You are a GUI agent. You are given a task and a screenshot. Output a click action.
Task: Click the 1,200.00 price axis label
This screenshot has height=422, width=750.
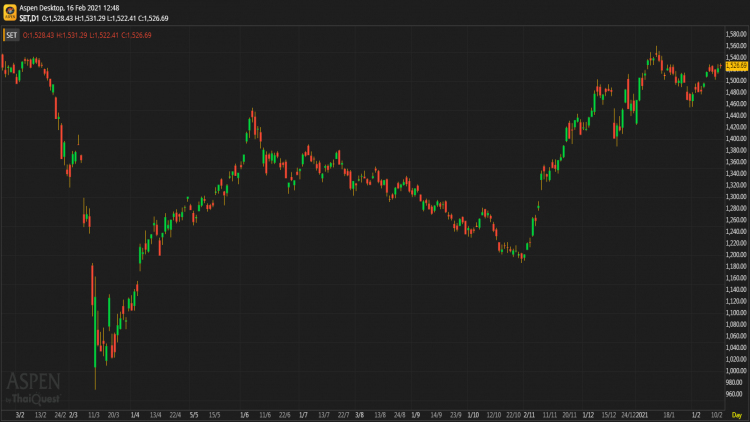tap(736, 255)
